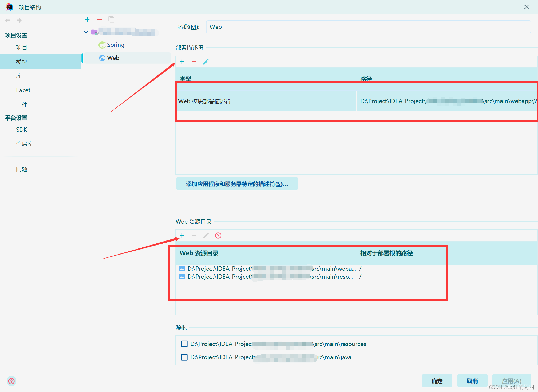Click the web.xml descriptor path cell
The width and height of the screenshot is (538, 392).
click(447, 101)
